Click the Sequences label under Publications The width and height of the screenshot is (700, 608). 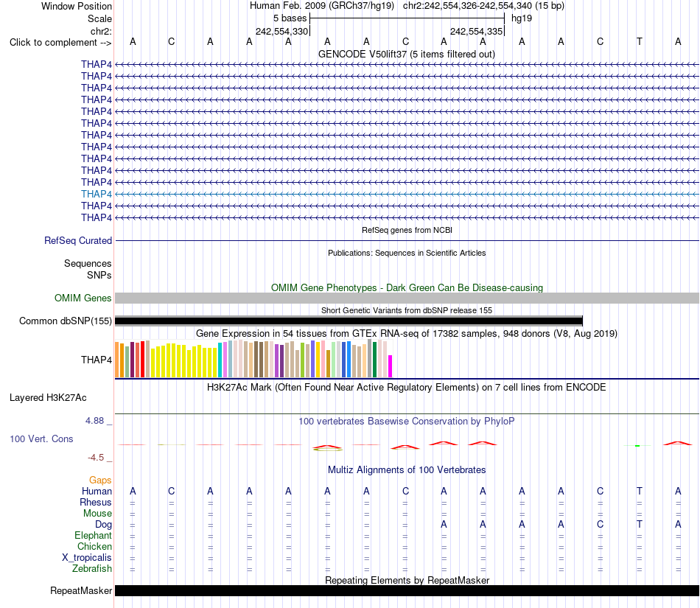coord(88,263)
